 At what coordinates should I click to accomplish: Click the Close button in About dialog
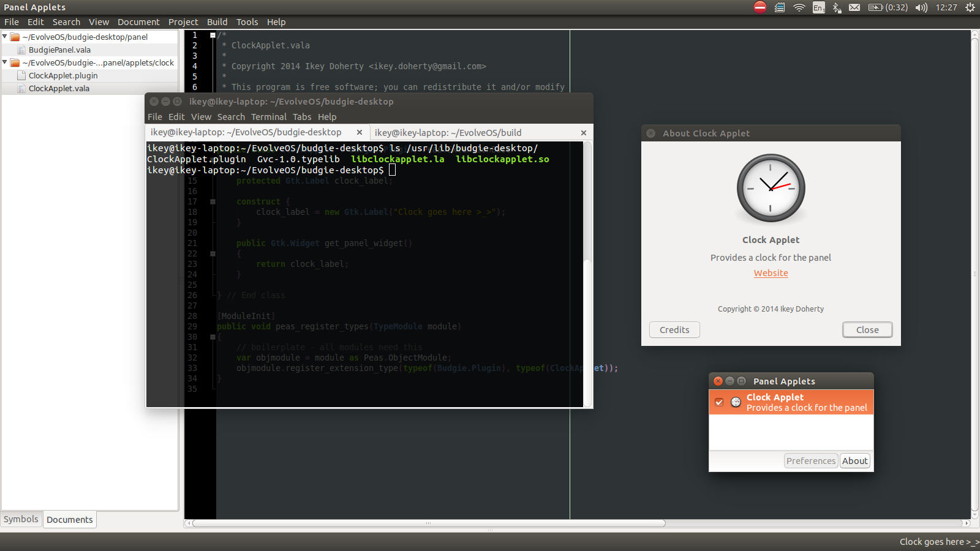pos(867,329)
